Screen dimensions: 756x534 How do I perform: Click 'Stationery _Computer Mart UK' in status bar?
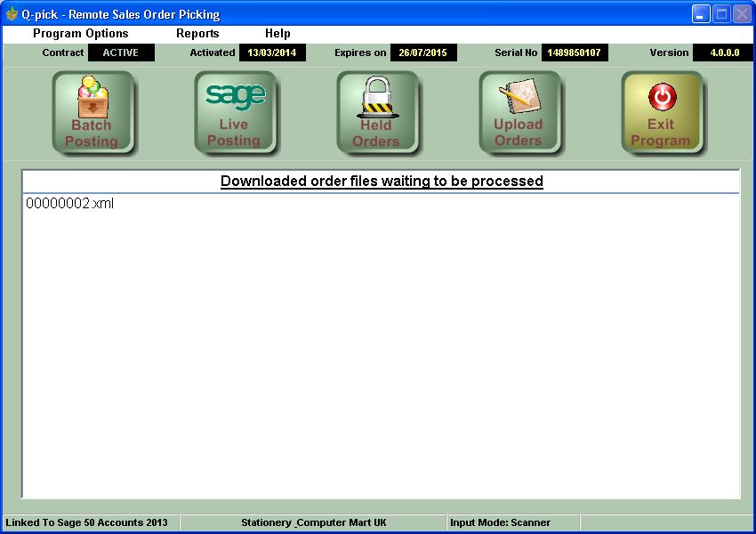314,522
